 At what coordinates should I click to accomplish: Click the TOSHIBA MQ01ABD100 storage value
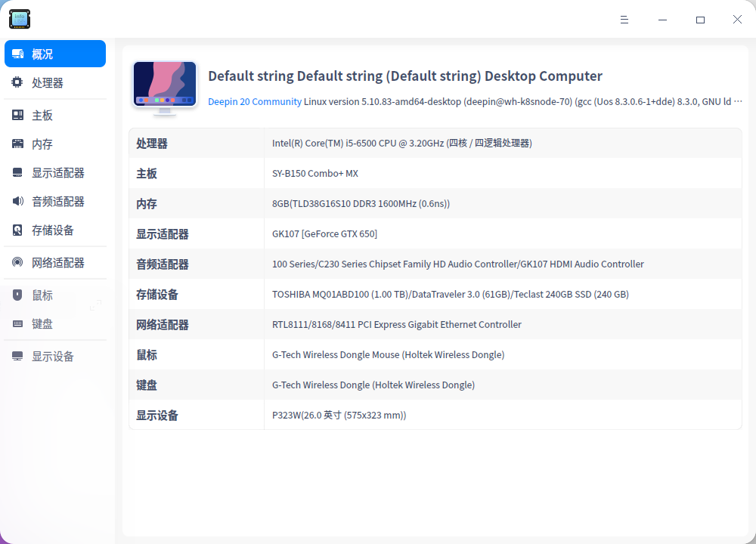(x=451, y=295)
